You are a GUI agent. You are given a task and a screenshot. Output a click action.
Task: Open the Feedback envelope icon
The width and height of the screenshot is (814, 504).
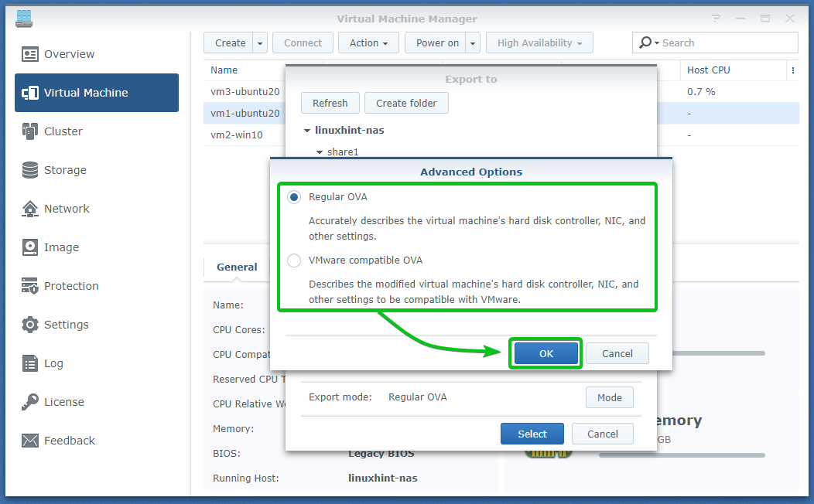point(29,441)
